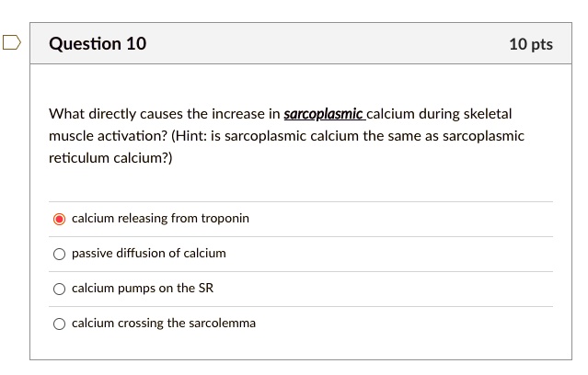The width and height of the screenshot is (588, 375).
Task: Click the "calcium pumps on the SR" answer label
Action: (142, 289)
